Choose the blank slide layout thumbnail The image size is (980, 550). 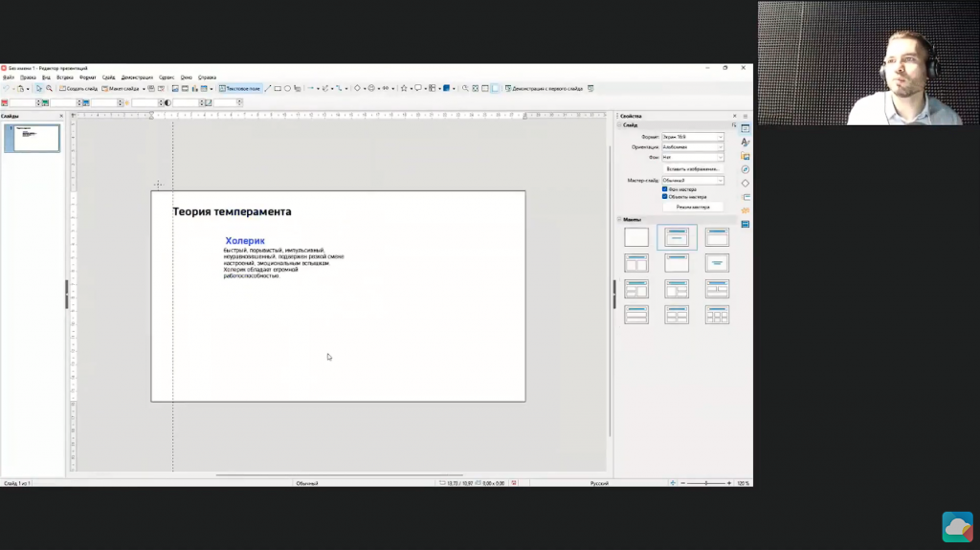pyautogui.click(x=636, y=237)
